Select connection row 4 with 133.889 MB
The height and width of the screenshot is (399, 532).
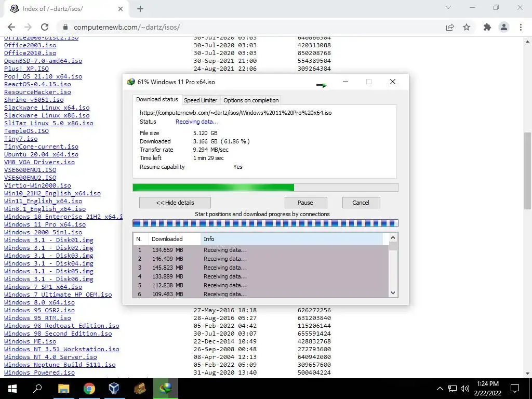click(x=261, y=276)
